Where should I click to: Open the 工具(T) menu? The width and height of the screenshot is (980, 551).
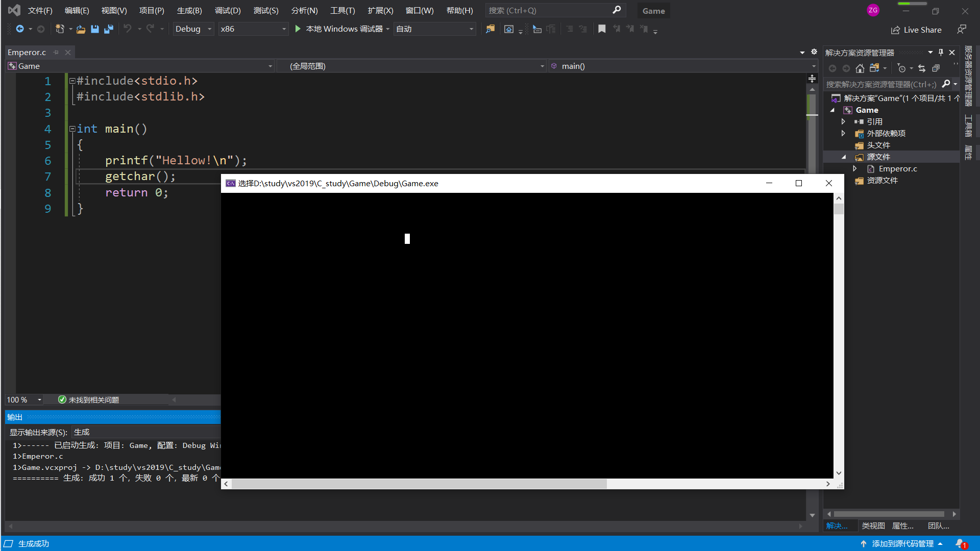tap(342, 10)
